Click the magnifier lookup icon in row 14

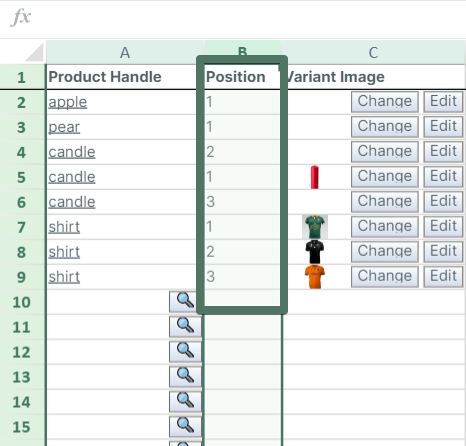[x=185, y=402]
